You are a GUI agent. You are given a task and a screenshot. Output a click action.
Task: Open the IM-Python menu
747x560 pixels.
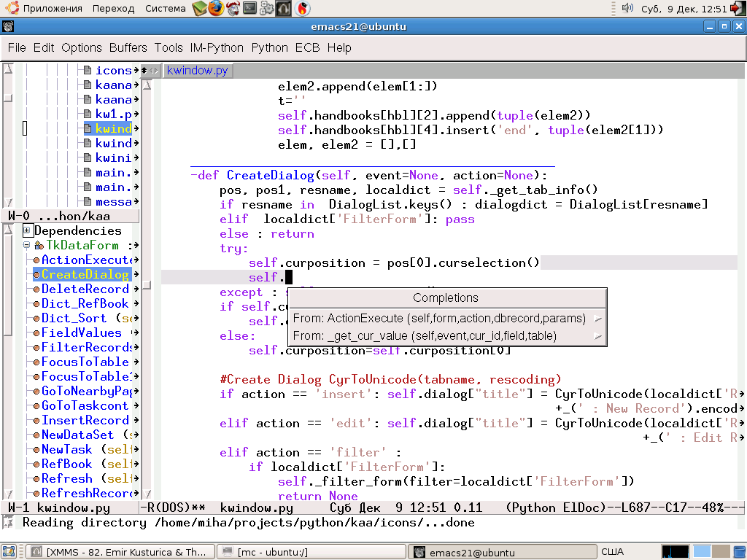click(x=217, y=47)
